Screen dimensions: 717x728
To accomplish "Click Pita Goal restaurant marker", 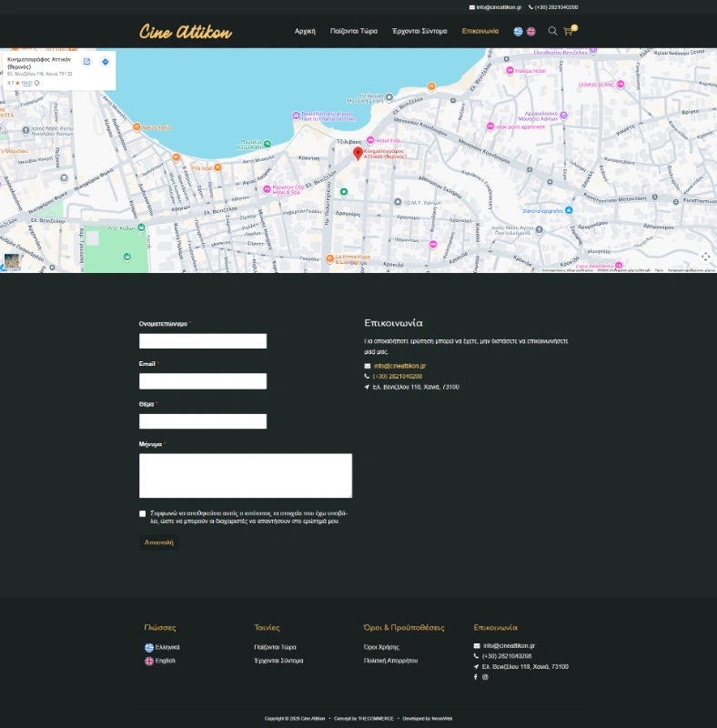I will pyautogui.click(x=217, y=167).
